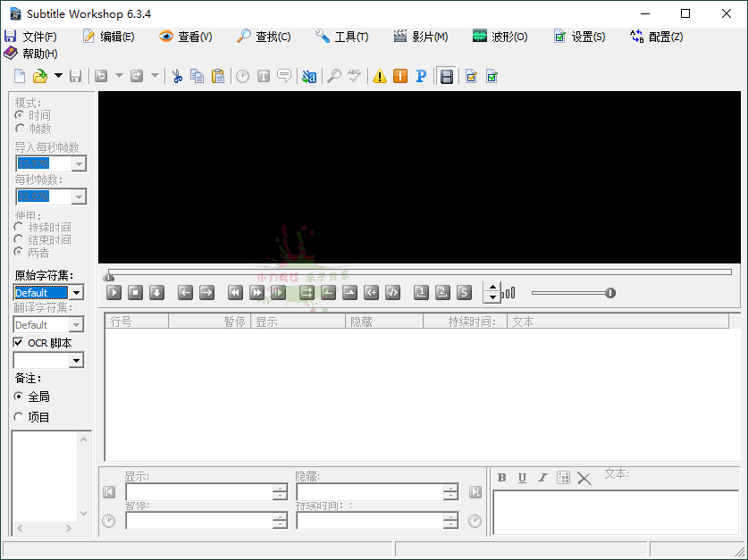Select the Cut icon on the toolbar
Screen dimensions: 748x560
pyautogui.click(x=178, y=76)
